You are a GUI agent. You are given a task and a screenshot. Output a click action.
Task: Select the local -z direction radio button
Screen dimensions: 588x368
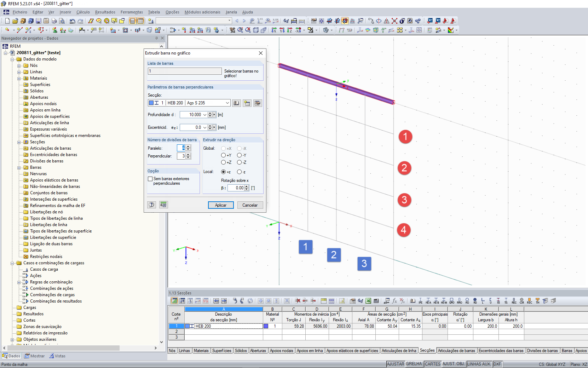pyautogui.click(x=240, y=172)
